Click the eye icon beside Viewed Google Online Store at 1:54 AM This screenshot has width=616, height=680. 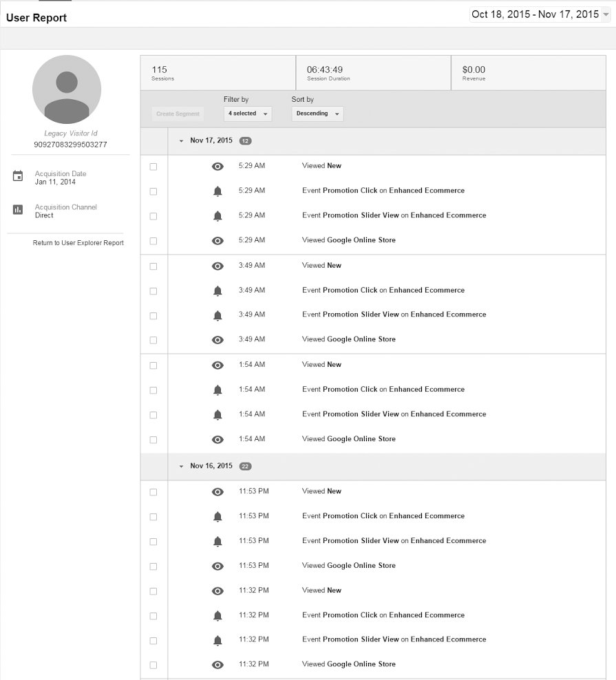217,439
